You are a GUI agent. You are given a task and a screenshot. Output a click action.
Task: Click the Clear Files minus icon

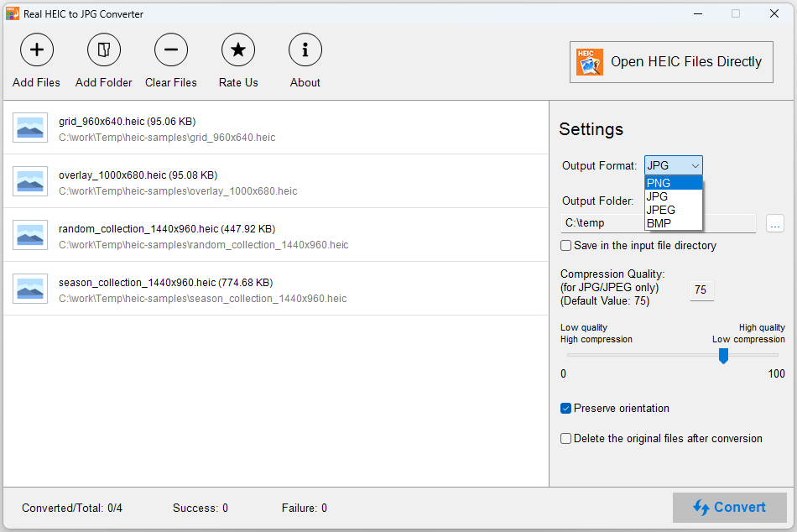click(x=170, y=50)
